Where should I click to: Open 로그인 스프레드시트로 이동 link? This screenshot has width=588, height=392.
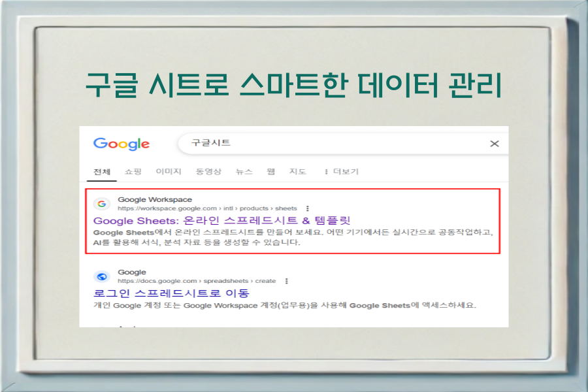[171, 293]
